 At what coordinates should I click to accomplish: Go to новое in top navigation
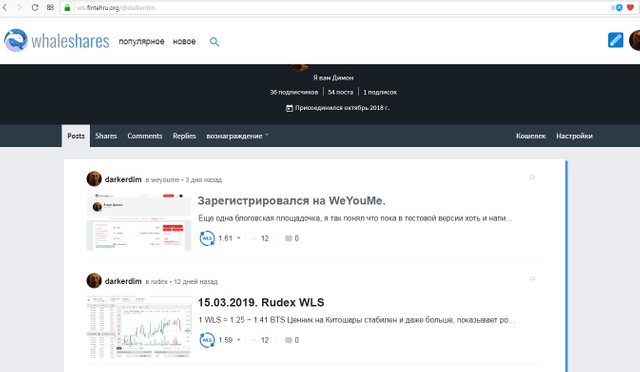(184, 42)
